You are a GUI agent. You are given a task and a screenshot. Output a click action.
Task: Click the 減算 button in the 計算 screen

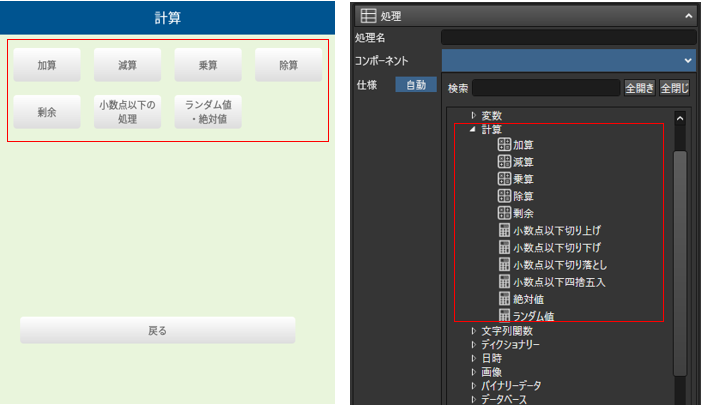pyautogui.click(x=127, y=65)
